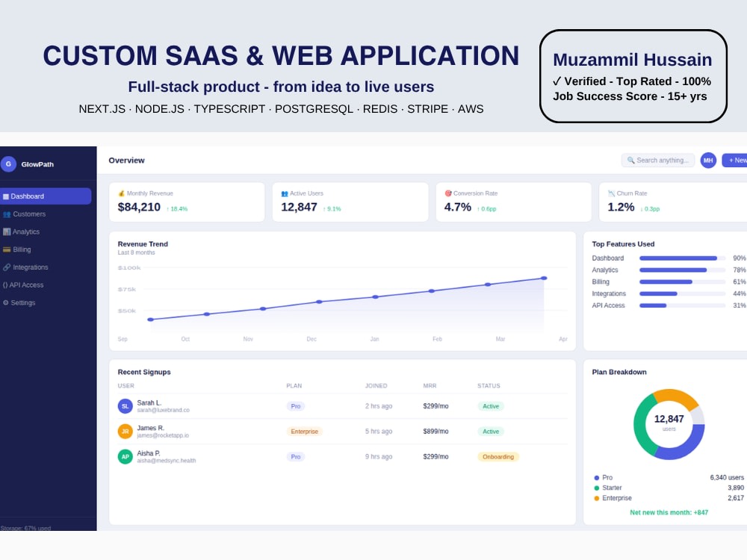747x560 pixels.
Task: Click the Starter legend color dot
Action: click(596, 488)
